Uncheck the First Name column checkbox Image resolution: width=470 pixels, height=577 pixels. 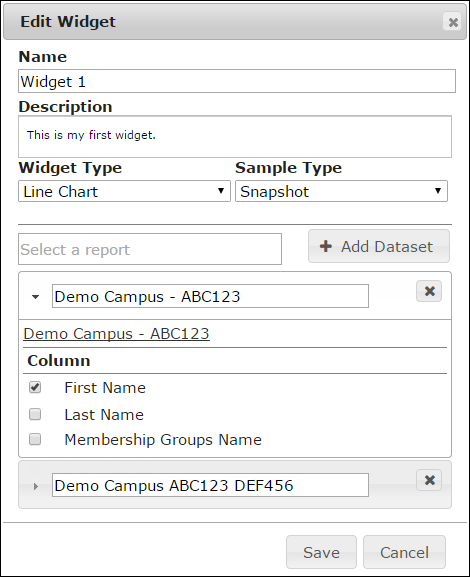pyautogui.click(x=35, y=387)
